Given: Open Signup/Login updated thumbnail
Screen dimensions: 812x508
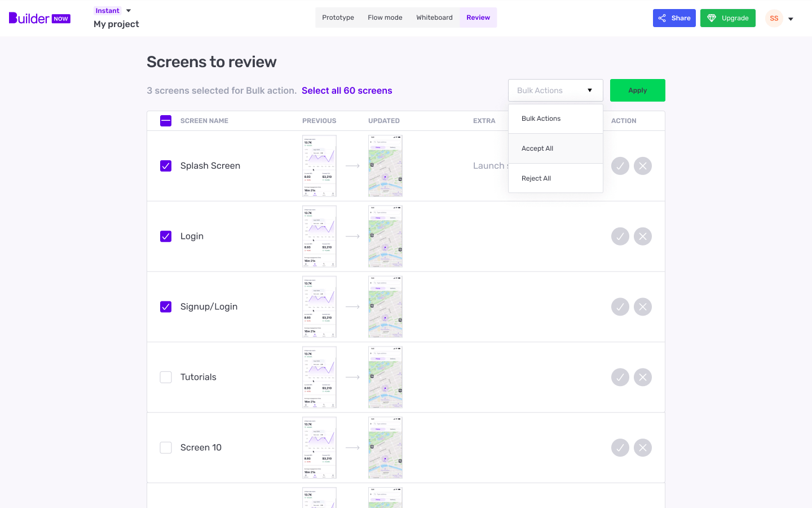Looking at the screenshot, I should tap(385, 307).
